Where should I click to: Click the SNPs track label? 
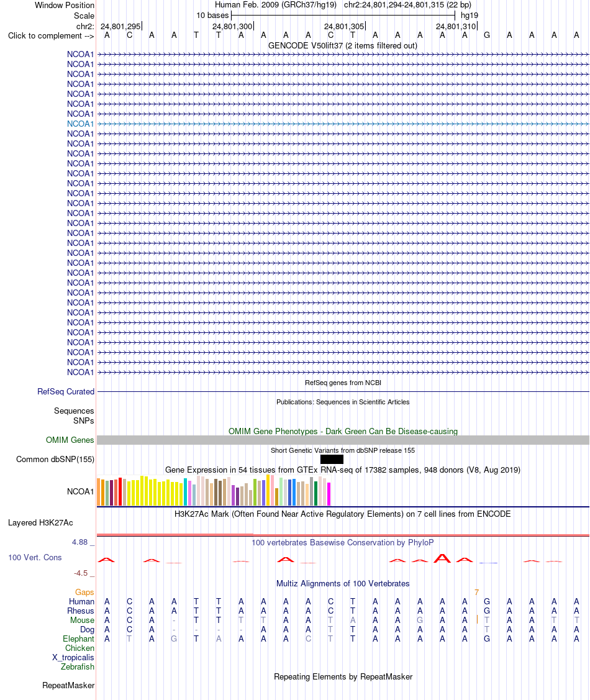click(84, 420)
